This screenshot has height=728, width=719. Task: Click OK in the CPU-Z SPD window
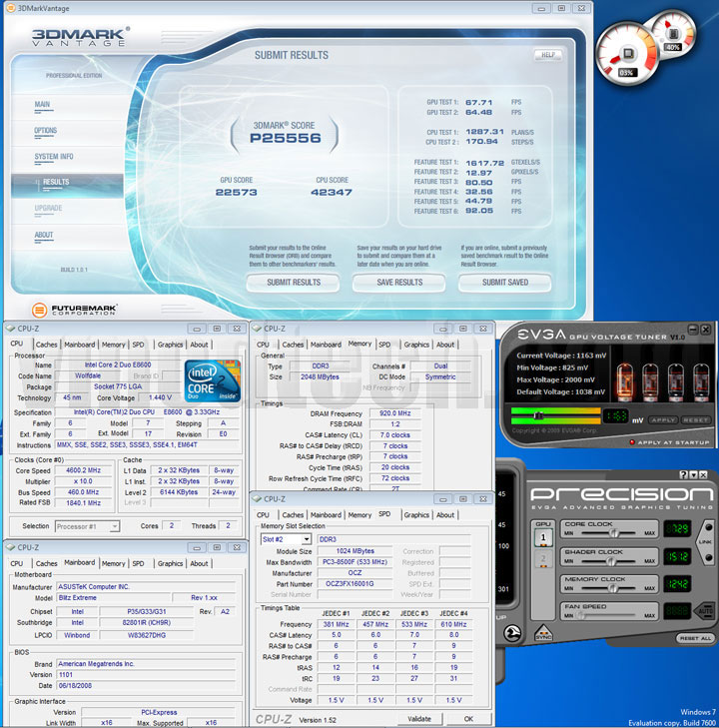pos(468,719)
